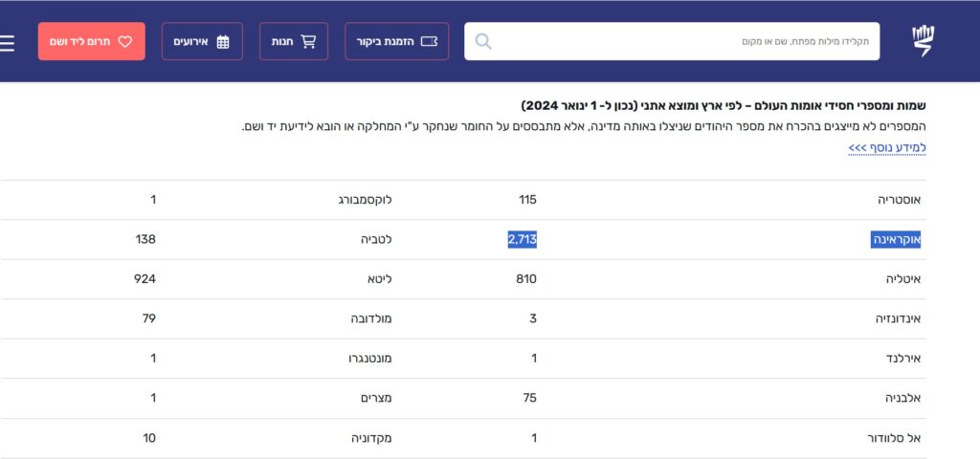Click the country cell אל סלוודור
The image size is (980, 459).
(x=895, y=438)
